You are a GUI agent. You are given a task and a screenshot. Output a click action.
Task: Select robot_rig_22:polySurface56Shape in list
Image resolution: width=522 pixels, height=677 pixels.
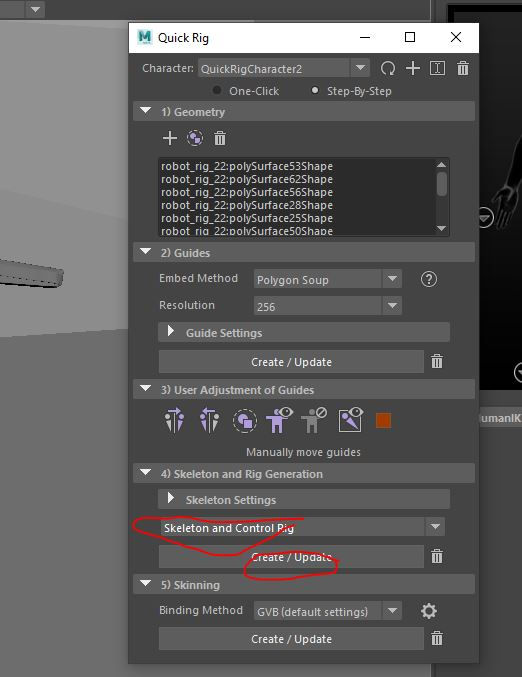[247, 192]
